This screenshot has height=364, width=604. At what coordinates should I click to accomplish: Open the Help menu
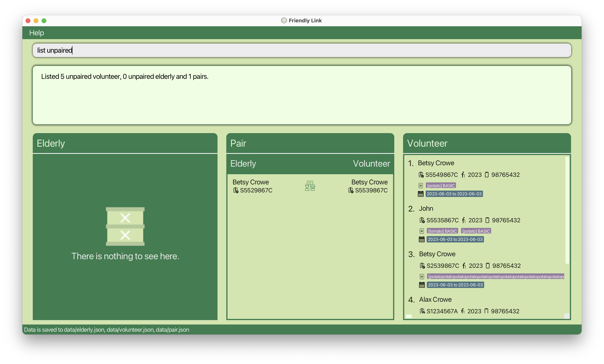[x=37, y=33]
